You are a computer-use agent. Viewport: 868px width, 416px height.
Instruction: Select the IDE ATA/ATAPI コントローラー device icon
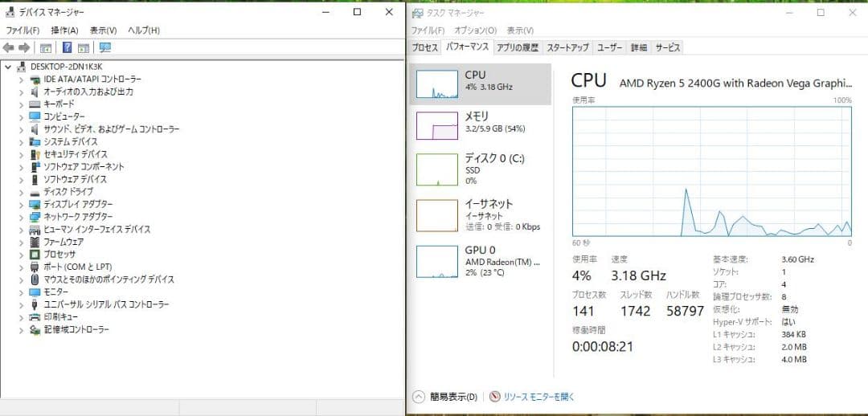pos(35,80)
